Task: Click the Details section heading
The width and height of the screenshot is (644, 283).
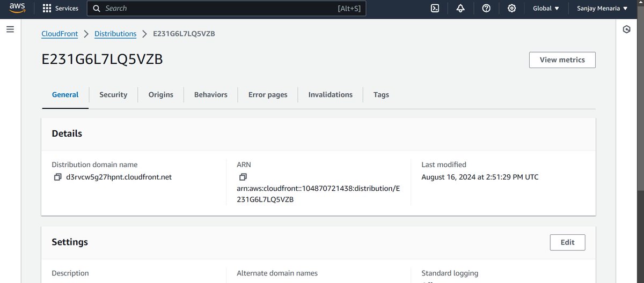Action: (x=67, y=133)
